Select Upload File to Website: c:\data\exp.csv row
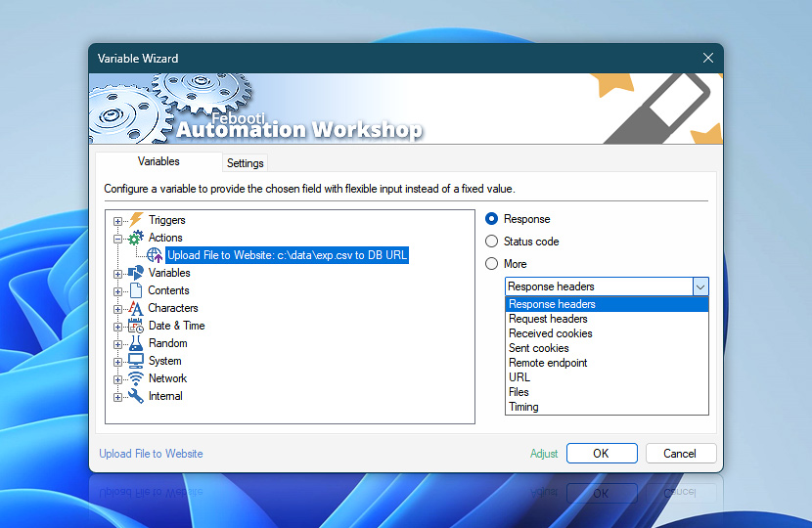This screenshot has width=812, height=528. [287, 255]
